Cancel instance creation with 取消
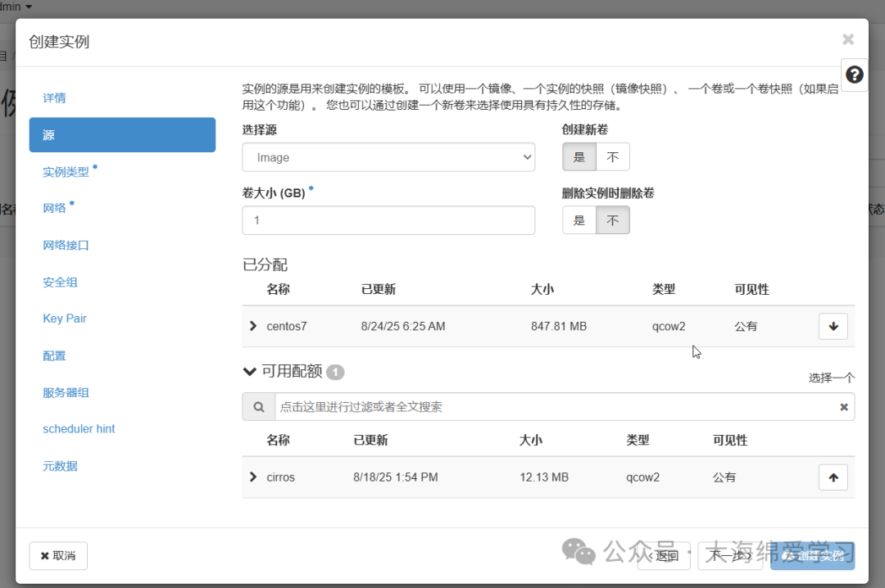The width and height of the screenshot is (885, 588). pyautogui.click(x=57, y=555)
